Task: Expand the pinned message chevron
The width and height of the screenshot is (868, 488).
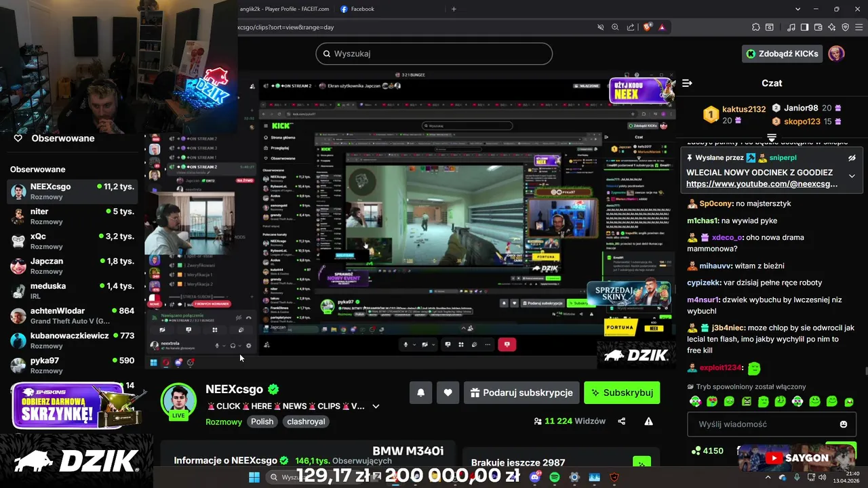Action: point(852,176)
